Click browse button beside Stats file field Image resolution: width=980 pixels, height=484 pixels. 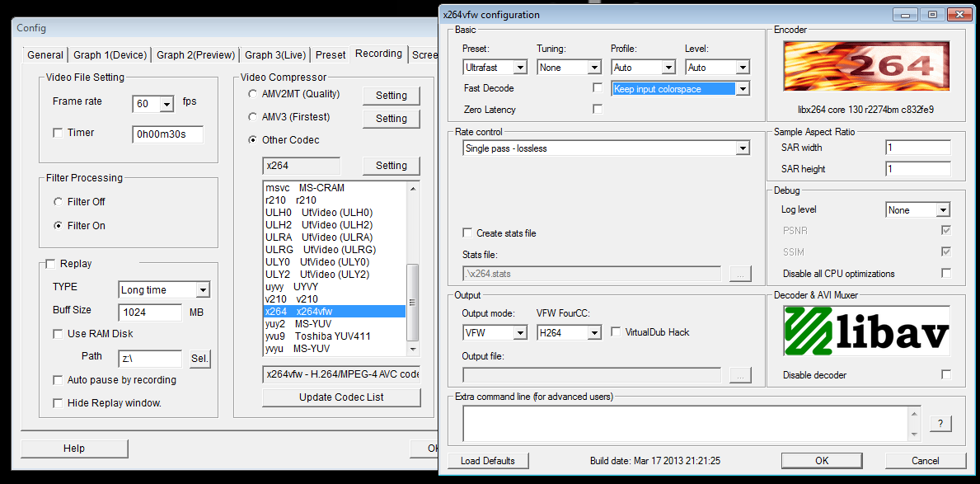coord(740,273)
